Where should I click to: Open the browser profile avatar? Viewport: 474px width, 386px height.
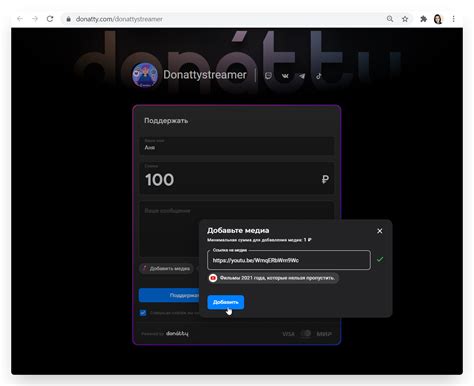(x=438, y=19)
